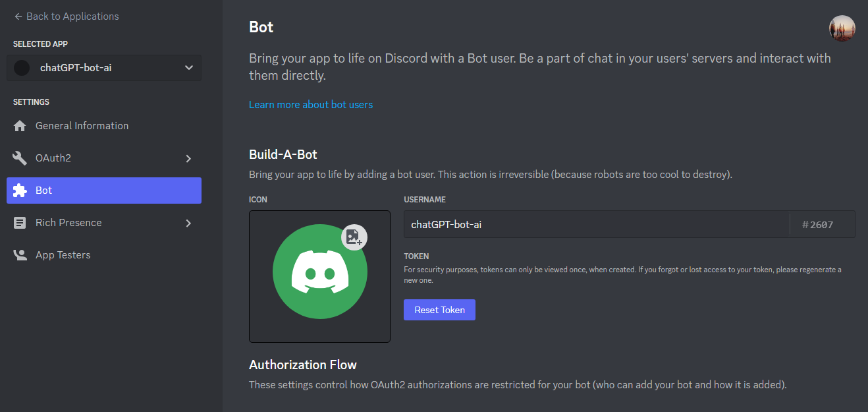Click the bot username input field
Image resolution: width=868 pixels, height=412 pixels.
597,224
